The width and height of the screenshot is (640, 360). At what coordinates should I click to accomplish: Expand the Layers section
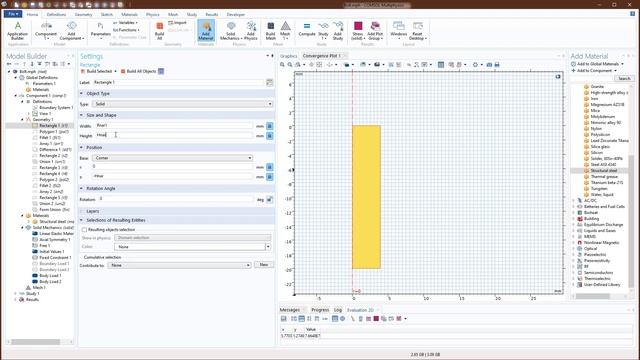tap(81, 211)
